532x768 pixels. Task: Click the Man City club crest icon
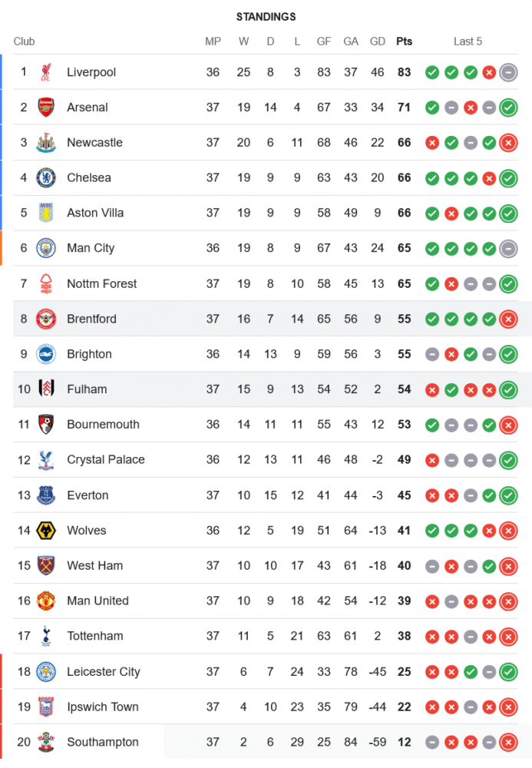[x=46, y=248]
